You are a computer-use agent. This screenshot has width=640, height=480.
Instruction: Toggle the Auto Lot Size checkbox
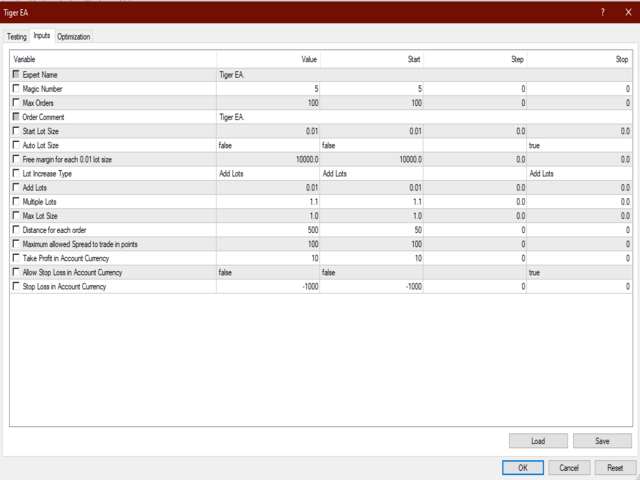(16, 145)
